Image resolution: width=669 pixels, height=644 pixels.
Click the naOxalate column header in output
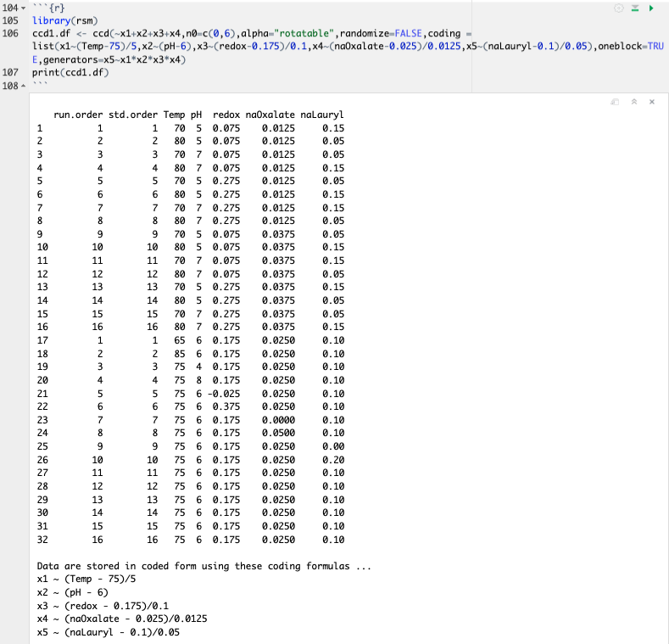tap(270, 114)
